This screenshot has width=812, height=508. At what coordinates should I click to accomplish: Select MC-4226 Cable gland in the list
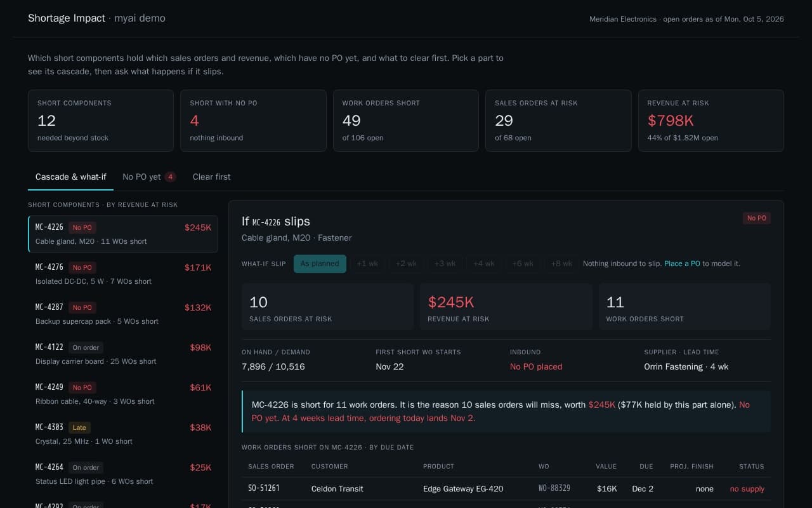point(123,234)
